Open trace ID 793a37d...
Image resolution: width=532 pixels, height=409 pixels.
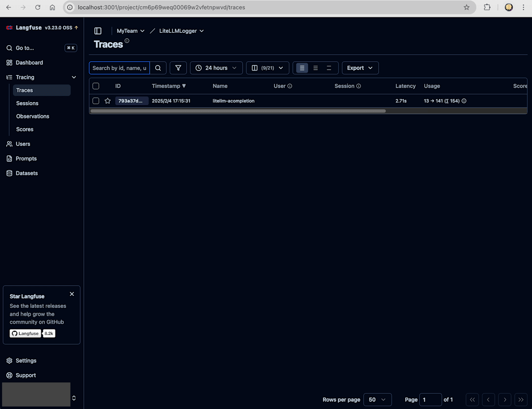click(132, 101)
